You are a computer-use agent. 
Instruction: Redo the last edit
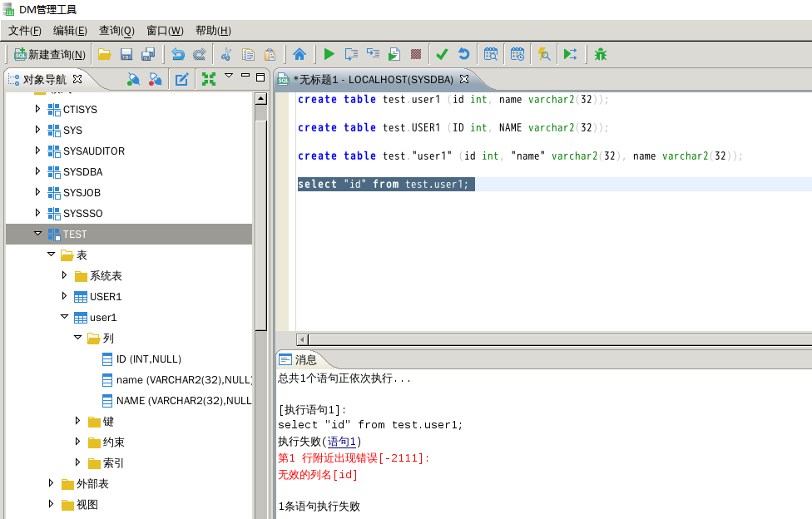(200, 54)
